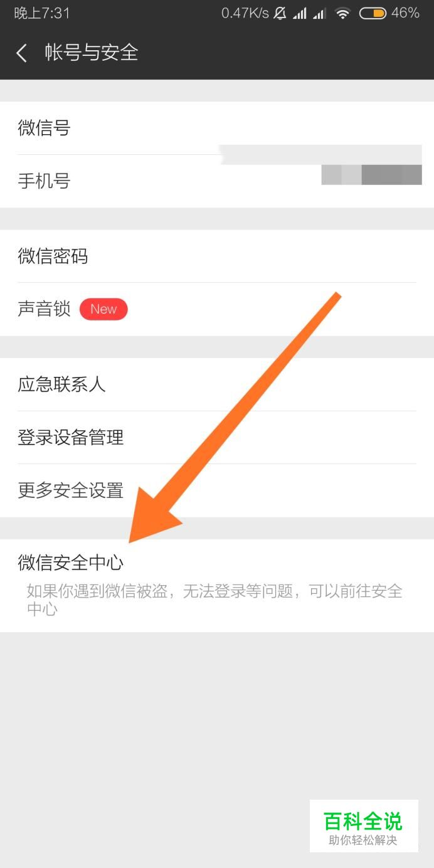The image size is (434, 868).
Task: Tap the muted notification bell icon
Action: coord(280,13)
